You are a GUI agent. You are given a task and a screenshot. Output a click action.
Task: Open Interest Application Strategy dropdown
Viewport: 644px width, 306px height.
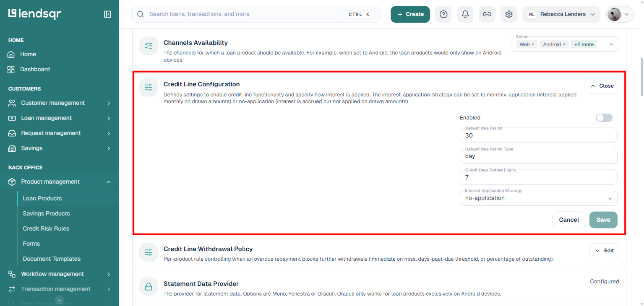click(539, 198)
